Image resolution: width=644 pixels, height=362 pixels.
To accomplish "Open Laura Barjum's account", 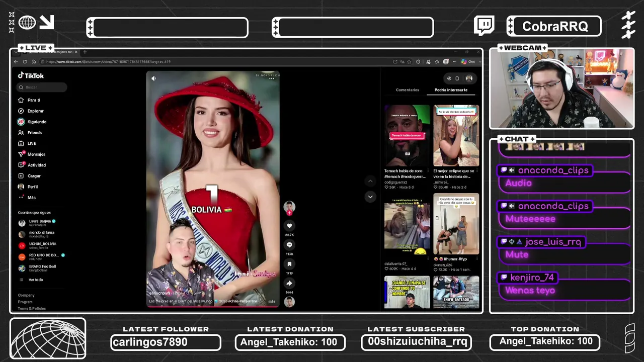I will [37, 223].
